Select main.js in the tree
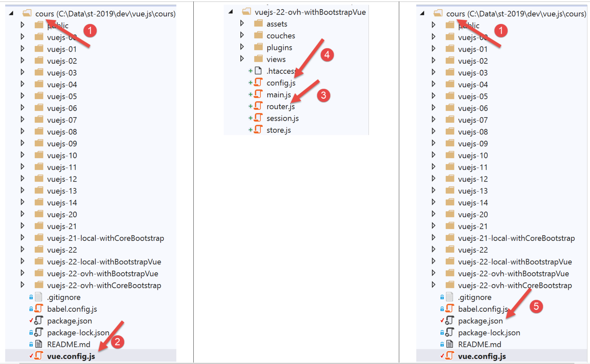 279,95
